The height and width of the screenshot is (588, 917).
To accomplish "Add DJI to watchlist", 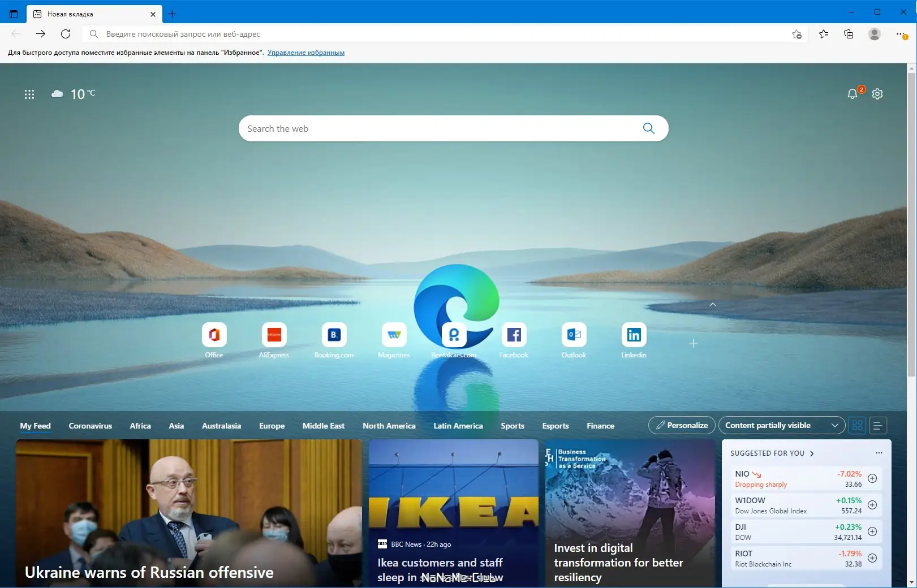I will click(872, 531).
